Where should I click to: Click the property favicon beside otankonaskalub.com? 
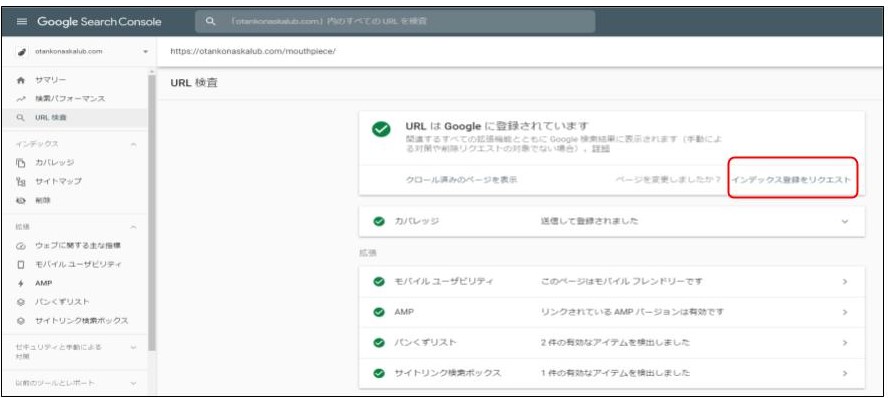point(22,52)
